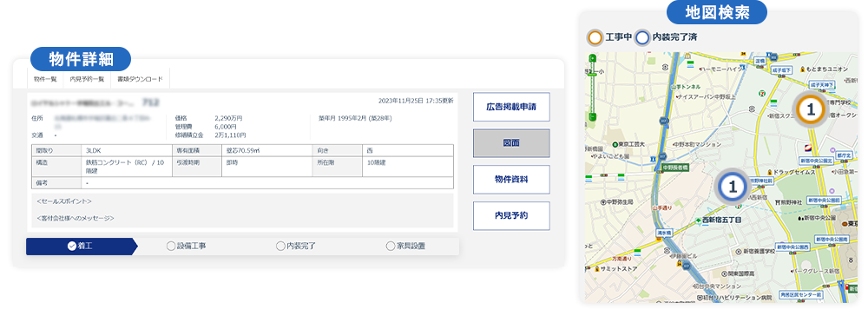Click the 地図検索 header badge

click(x=717, y=12)
